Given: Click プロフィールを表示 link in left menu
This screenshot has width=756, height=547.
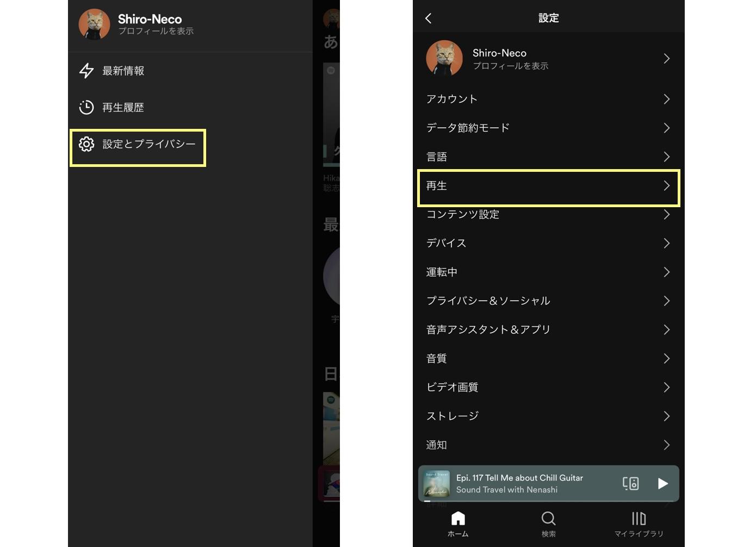Looking at the screenshot, I should coord(156,32).
